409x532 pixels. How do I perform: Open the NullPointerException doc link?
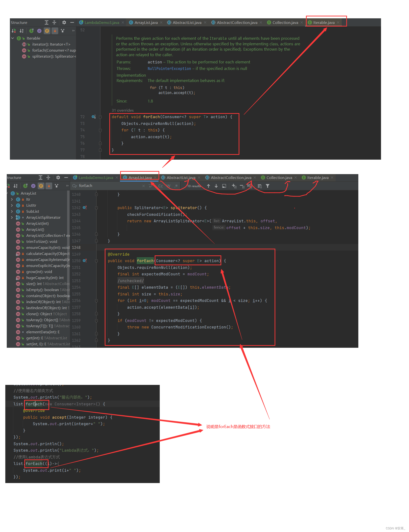[x=169, y=68]
